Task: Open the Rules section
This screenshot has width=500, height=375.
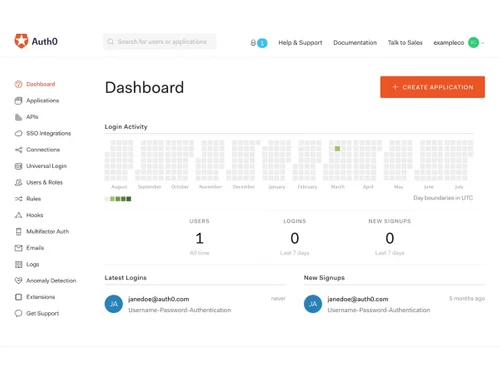Action: click(x=34, y=199)
